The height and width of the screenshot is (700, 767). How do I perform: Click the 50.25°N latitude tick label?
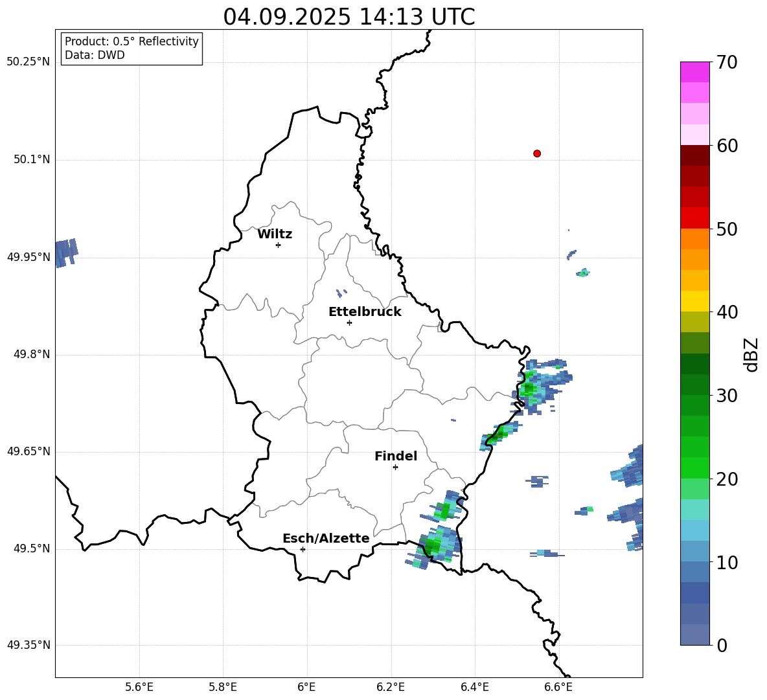28,62
